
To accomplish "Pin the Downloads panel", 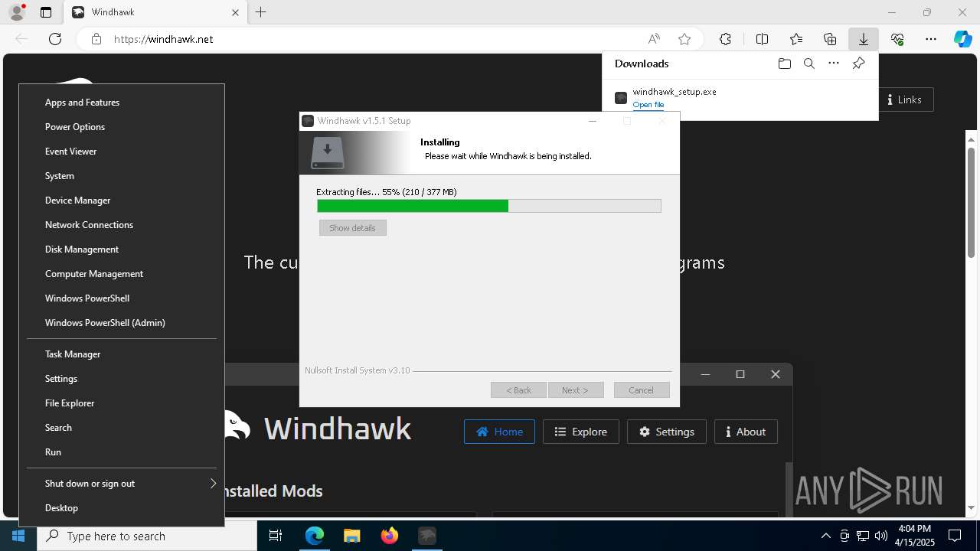I will click(x=858, y=64).
